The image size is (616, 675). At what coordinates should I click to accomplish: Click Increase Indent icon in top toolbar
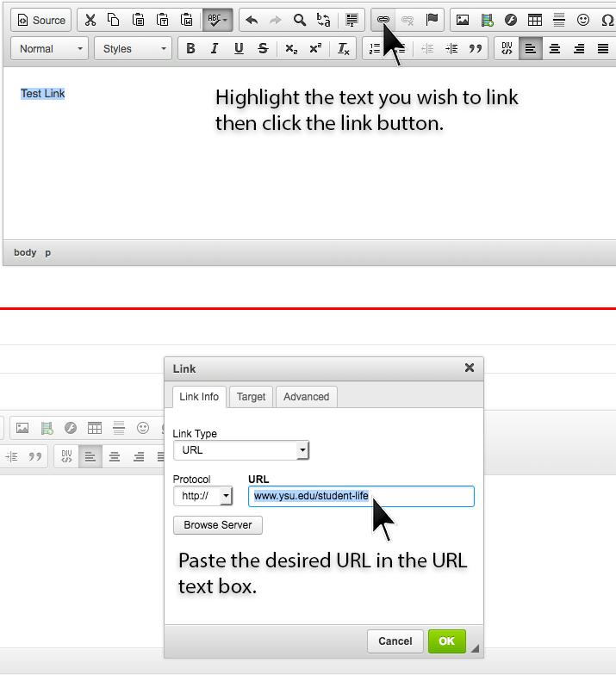tap(451, 48)
